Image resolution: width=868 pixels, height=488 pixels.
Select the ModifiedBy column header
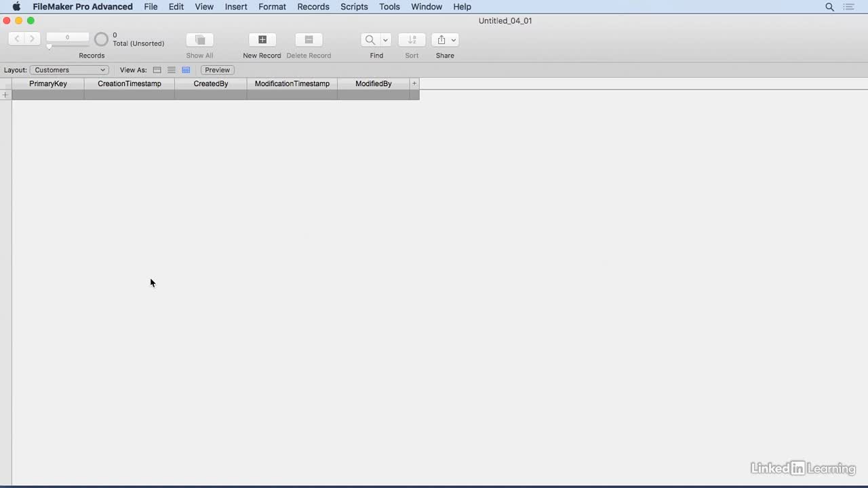click(x=374, y=83)
